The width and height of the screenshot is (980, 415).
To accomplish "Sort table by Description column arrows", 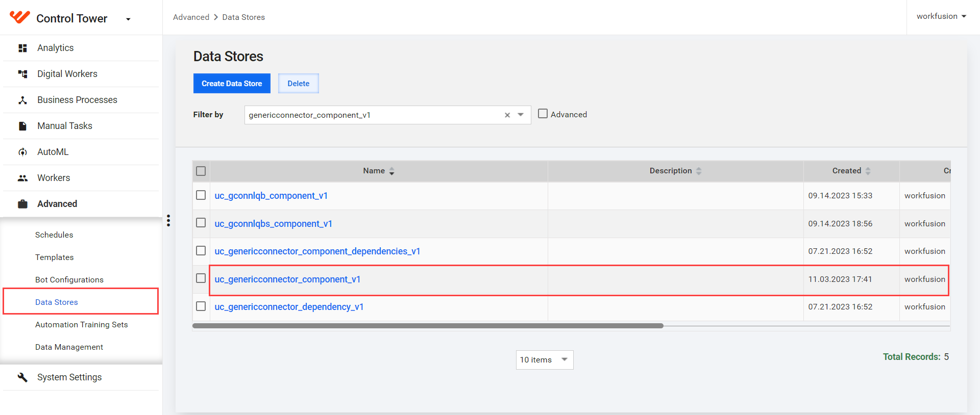I will point(699,171).
